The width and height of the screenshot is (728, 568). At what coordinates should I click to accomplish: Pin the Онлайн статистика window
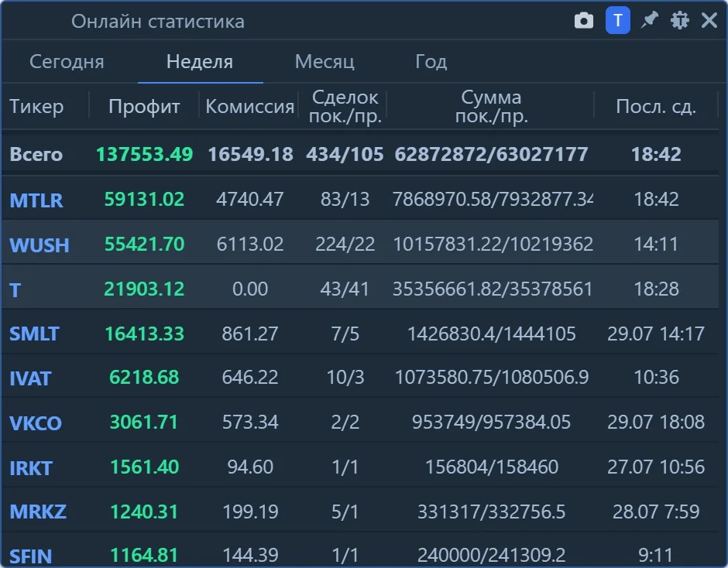coord(649,20)
